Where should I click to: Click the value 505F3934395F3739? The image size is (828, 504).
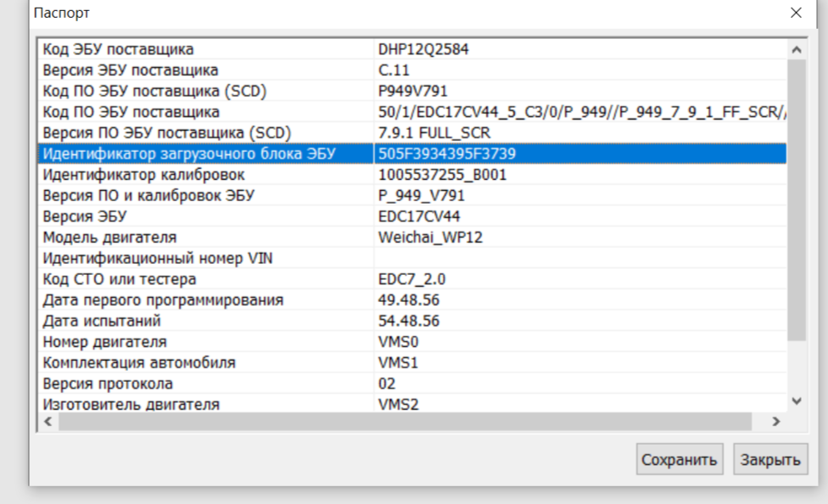click(447, 154)
